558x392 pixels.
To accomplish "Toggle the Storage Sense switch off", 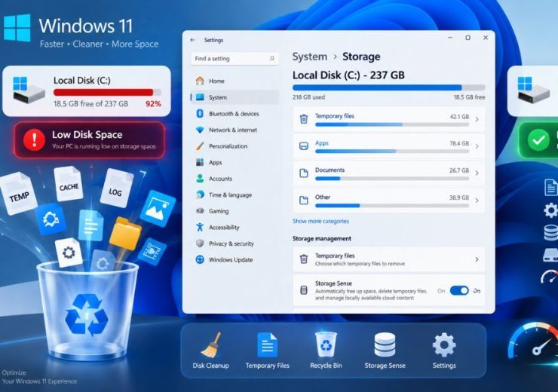I will pyautogui.click(x=459, y=291).
